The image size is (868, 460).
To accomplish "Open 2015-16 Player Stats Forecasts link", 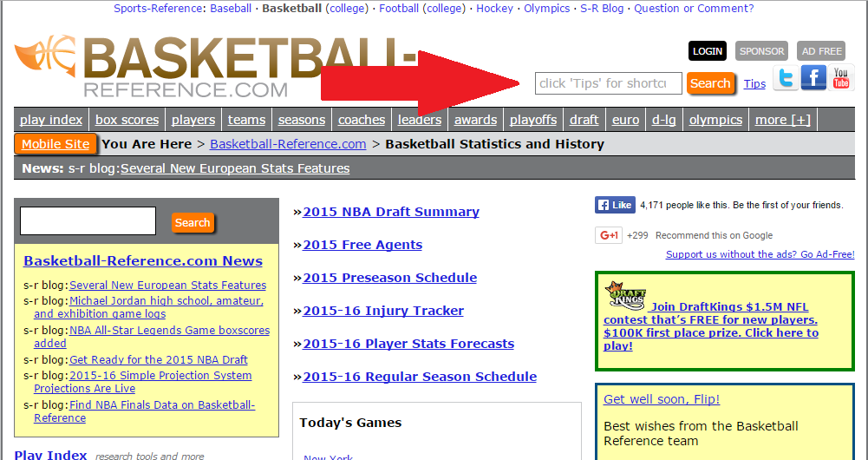I will tap(408, 344).
